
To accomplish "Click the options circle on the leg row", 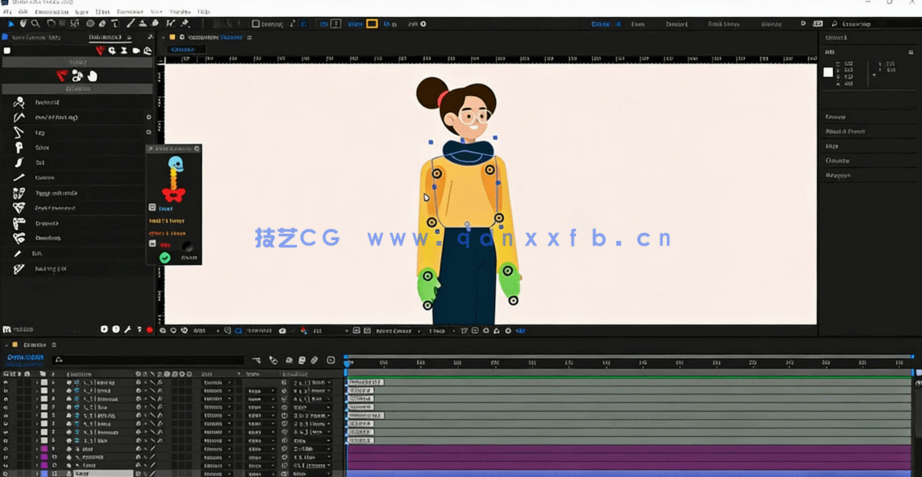I will pos(149,132).
